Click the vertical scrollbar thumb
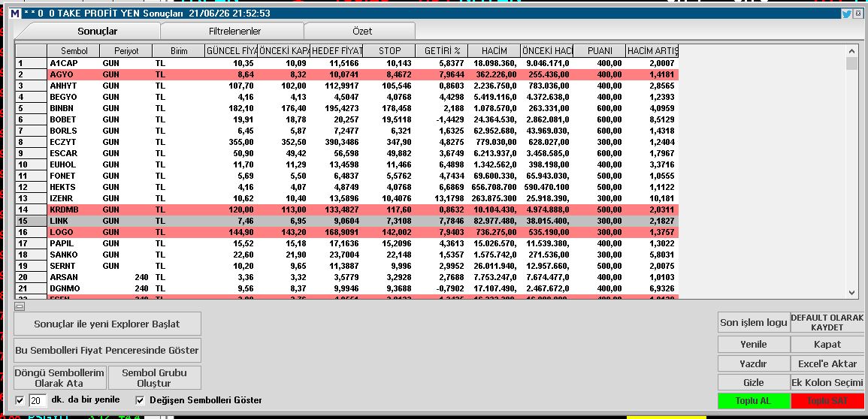Viewport: 868px width, 419px height. 852,64
